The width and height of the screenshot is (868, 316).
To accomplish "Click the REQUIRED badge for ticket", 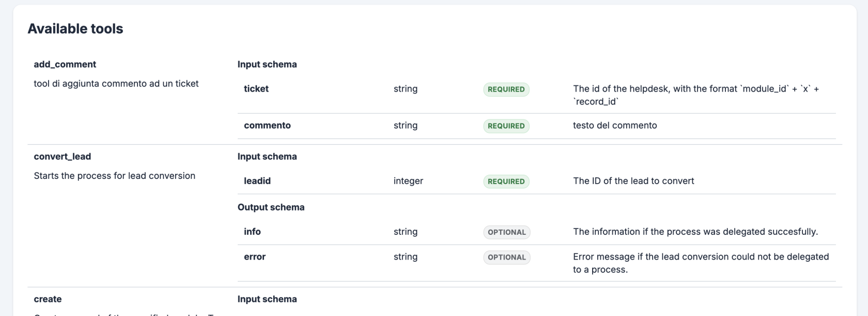I will coord(506,89).
